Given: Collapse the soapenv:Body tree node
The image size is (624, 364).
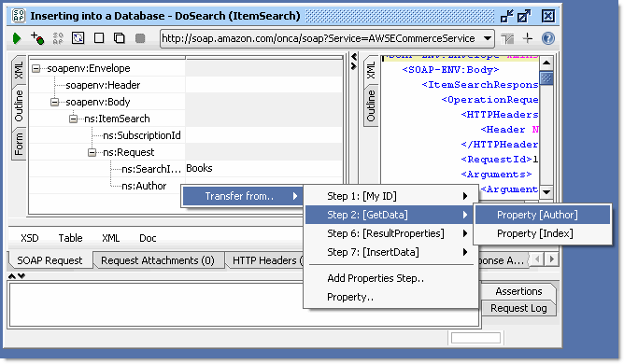Looking at the screenshot, I should [x=54, y=103].
